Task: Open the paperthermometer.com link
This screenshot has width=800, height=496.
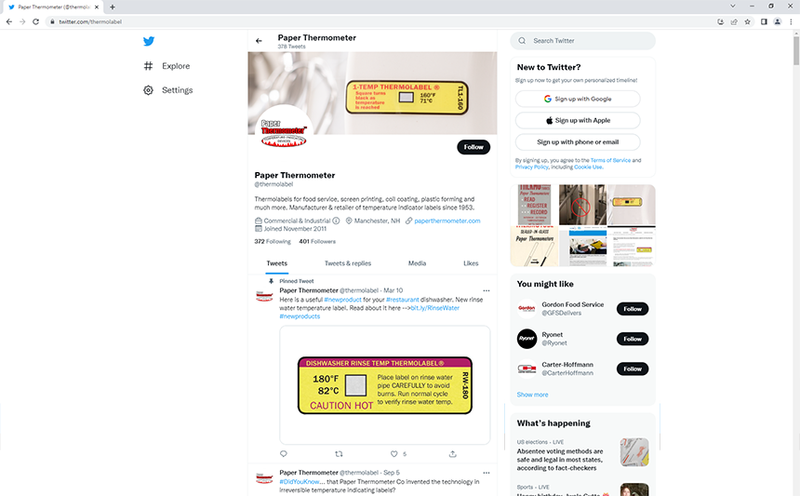Action: point(447,221)
